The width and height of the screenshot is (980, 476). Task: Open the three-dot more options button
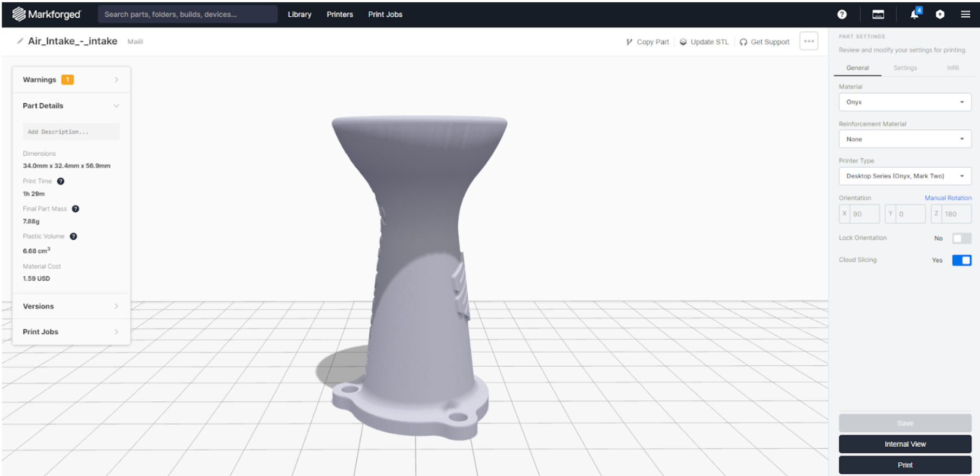tap(809, 42)
